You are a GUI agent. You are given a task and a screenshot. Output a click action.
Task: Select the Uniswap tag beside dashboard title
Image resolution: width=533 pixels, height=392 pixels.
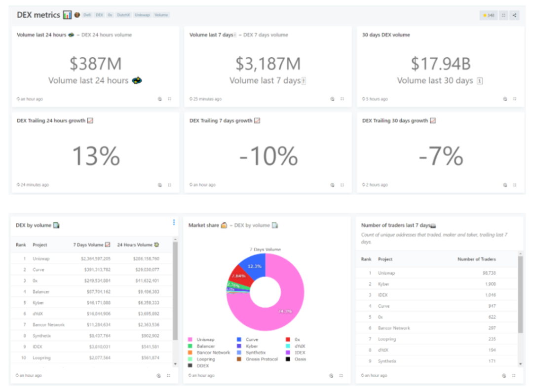[142, 15]
